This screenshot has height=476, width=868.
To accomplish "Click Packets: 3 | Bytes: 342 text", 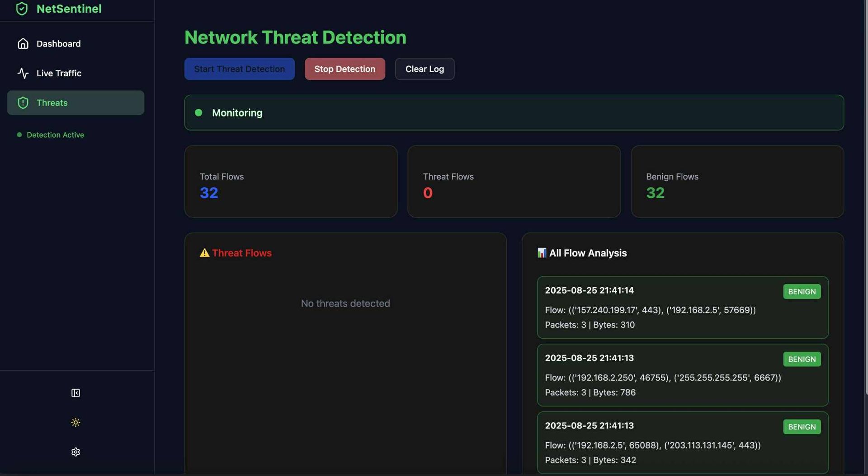I will 590,460.
